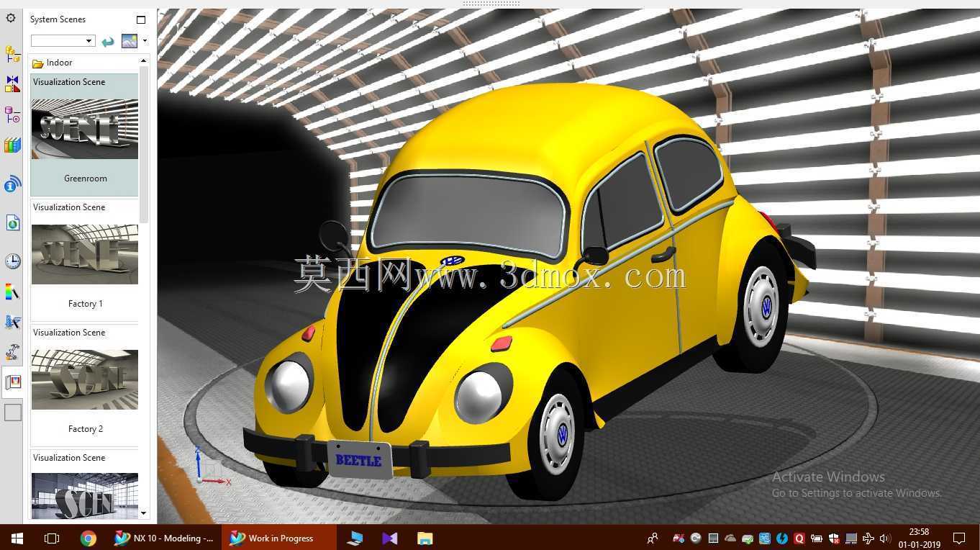Switch to NX 10 - Modeling window
Screen dimensions: 980x550
(x=165, y=538)
